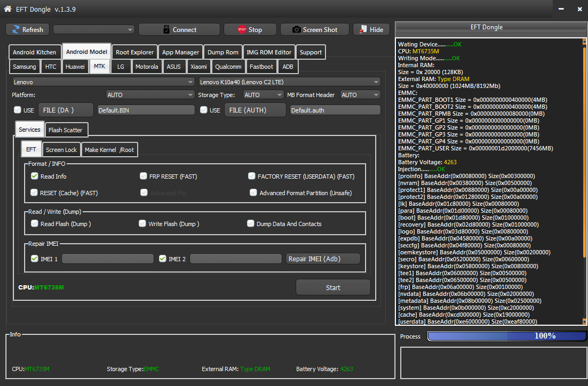Toggle the greyed Advanced Frp checkbox
The image size is (588, 386).
click(144, 192)
